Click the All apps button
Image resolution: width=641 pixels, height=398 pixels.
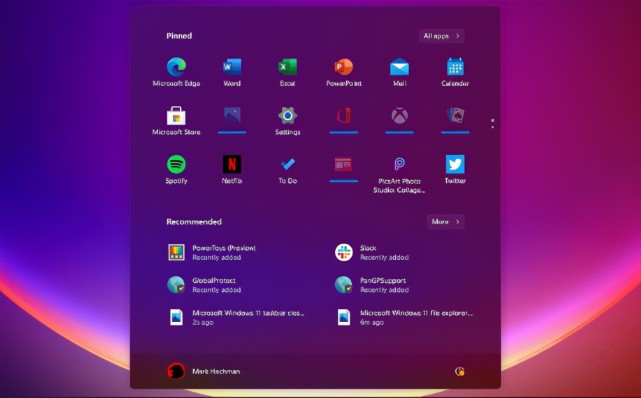[442, 36]
